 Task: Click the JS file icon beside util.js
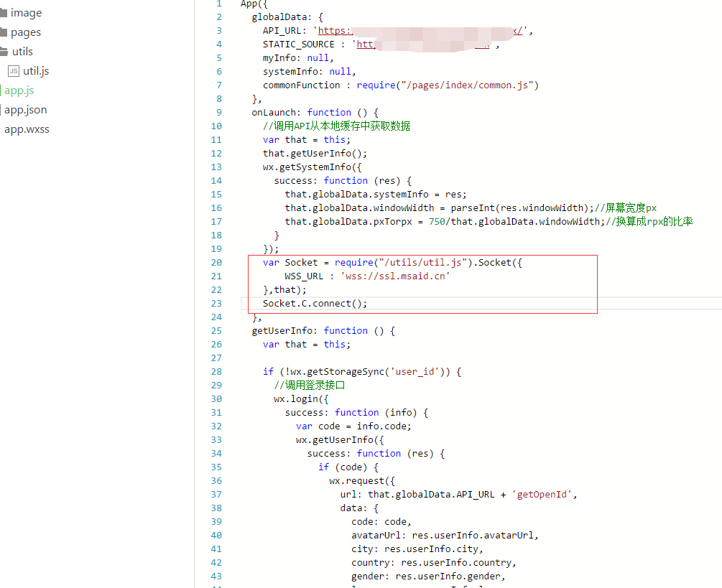pyautogui.click(x=14, y=71)
